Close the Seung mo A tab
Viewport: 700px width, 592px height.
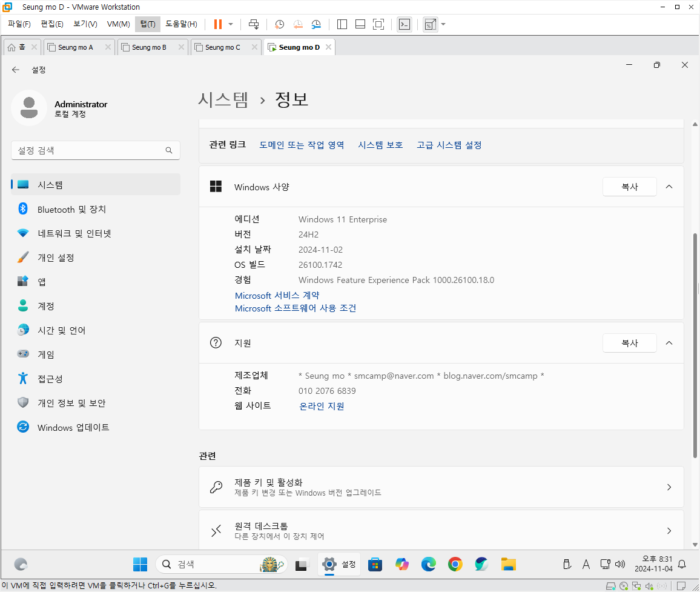(108, 47)
